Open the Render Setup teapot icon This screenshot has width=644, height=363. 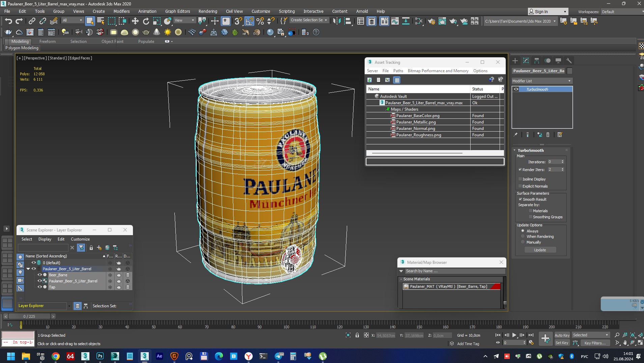[431, 21]
